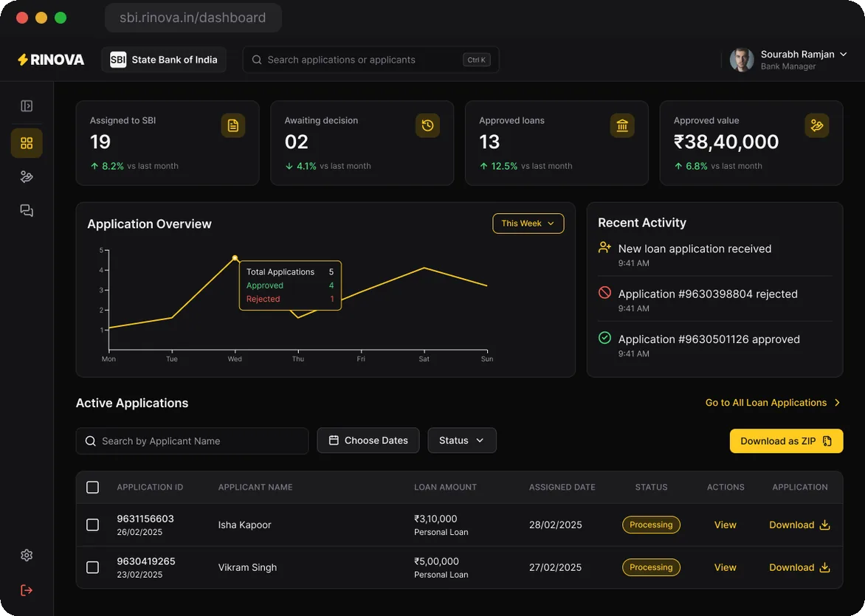This screenshot has width=865, height=616.
Task: Click the download arrow icon for Isha Kapoor
Action: tap(824, 525)
